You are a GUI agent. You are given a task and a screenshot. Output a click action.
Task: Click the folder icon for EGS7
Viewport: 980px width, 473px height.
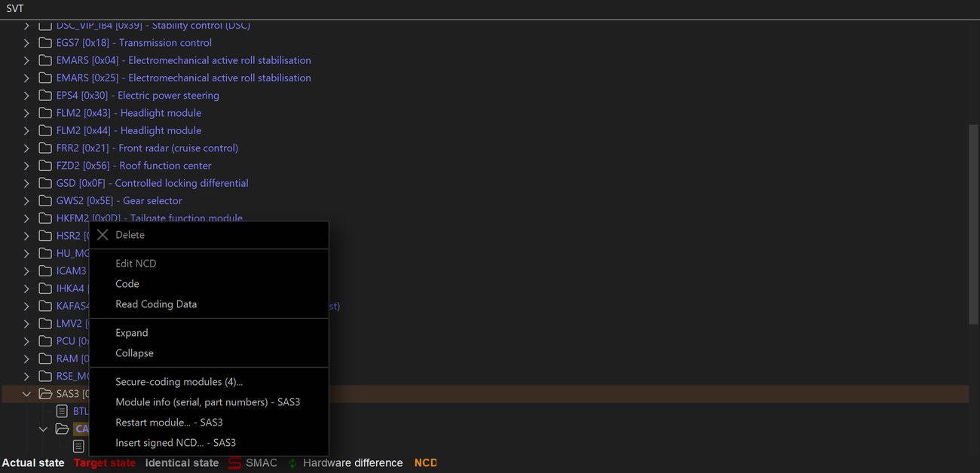point(45,43)
